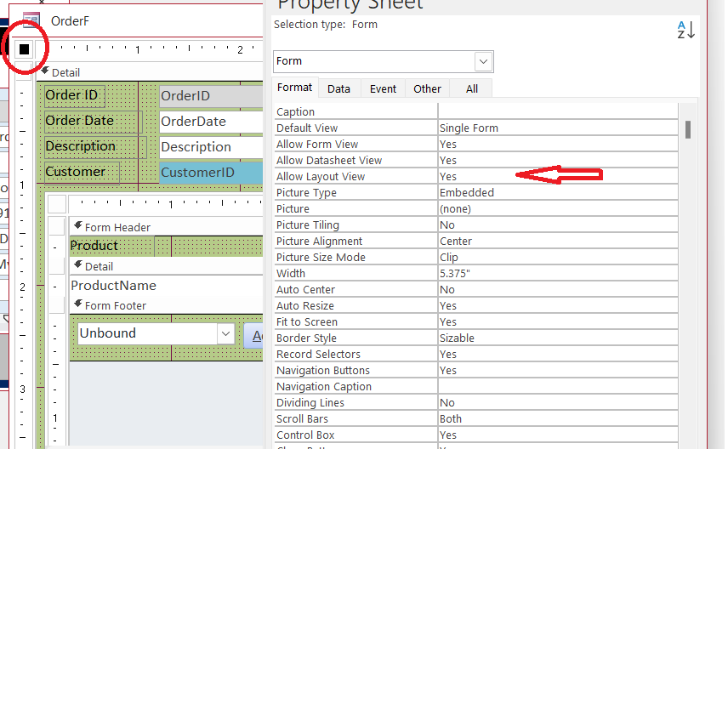Viewport: 728px width, 722px height.
Task: Open the Event tab
Action: (383, 88)
